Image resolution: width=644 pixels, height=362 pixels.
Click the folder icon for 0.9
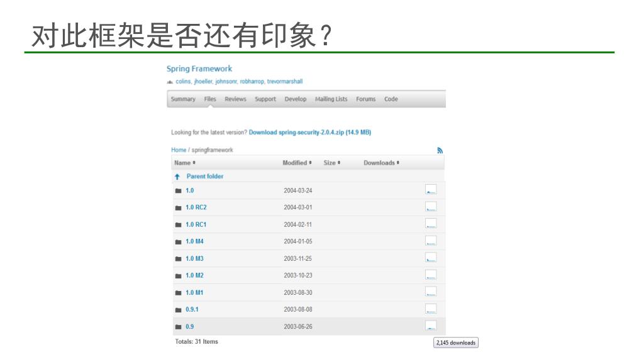(178, 327)
